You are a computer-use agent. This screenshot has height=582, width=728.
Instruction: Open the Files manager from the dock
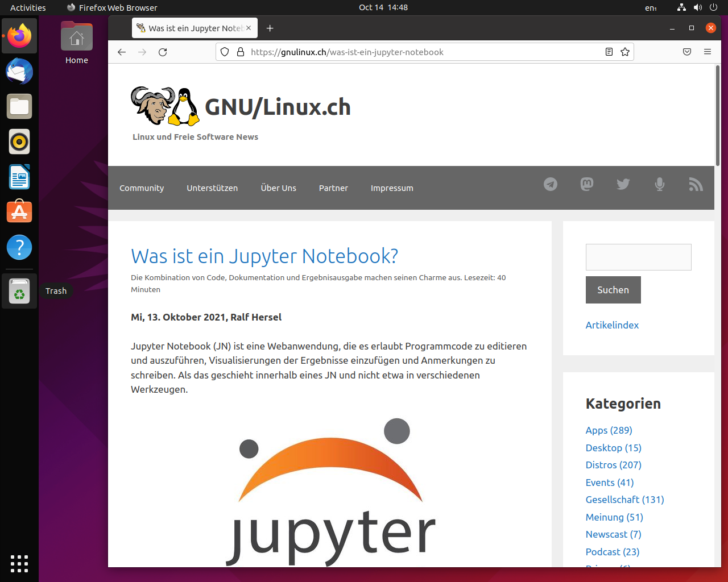[19, 106]
